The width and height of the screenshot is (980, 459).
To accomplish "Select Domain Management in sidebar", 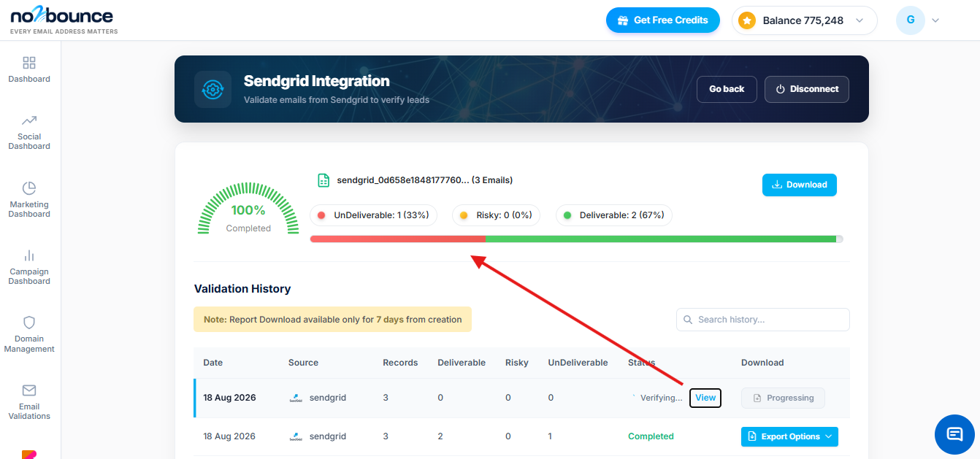I will (29, 334).
